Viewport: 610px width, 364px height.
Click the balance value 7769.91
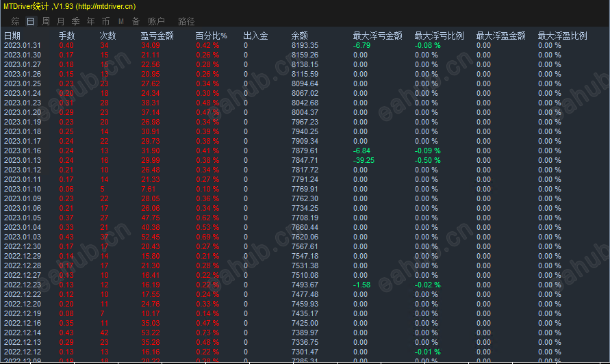[305, 189]
